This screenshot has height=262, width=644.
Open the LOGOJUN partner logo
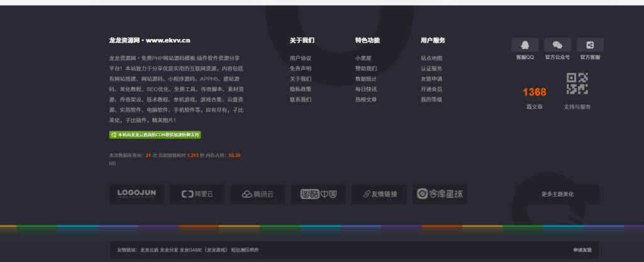(136, 194)
